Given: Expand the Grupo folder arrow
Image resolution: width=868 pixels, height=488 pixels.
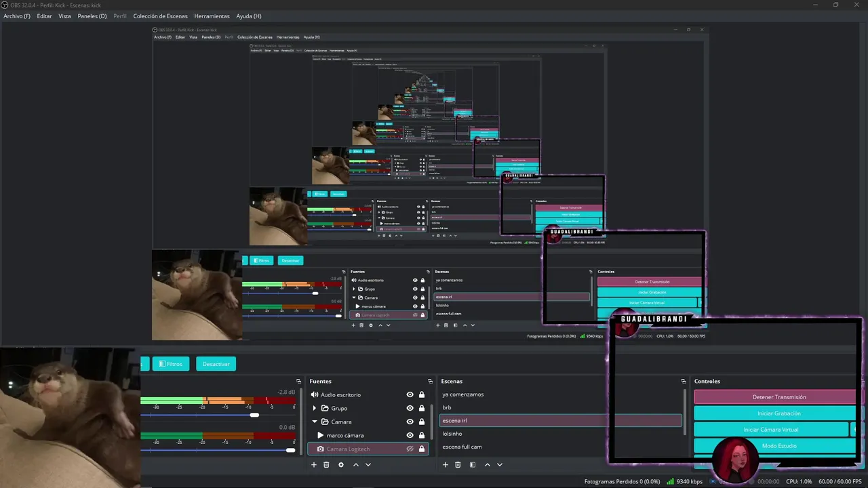Looking at the screenshot, I should [314, 408].
